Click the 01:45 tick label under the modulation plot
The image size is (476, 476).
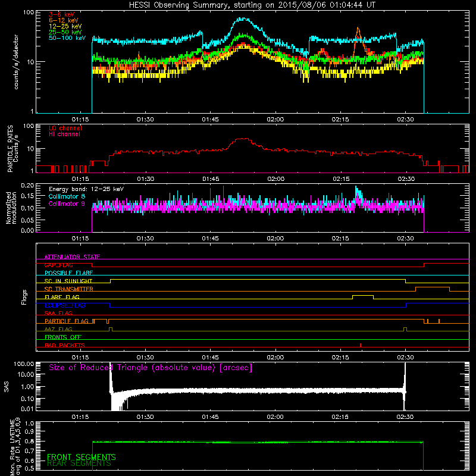(210, 239)
